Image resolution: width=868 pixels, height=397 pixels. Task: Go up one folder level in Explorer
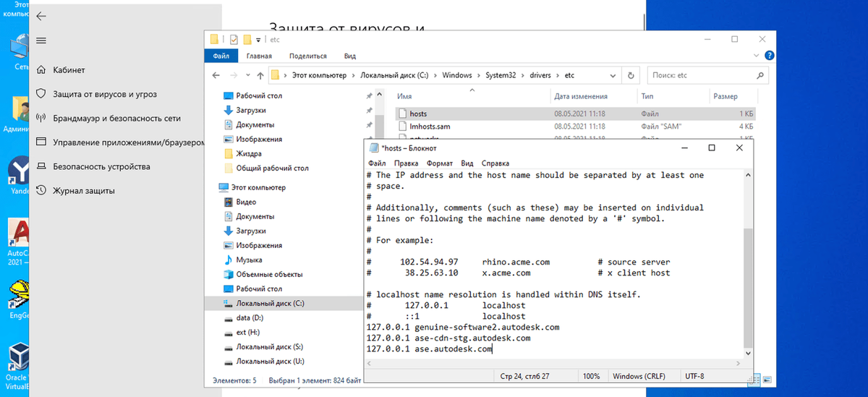(x=260, y=75)
